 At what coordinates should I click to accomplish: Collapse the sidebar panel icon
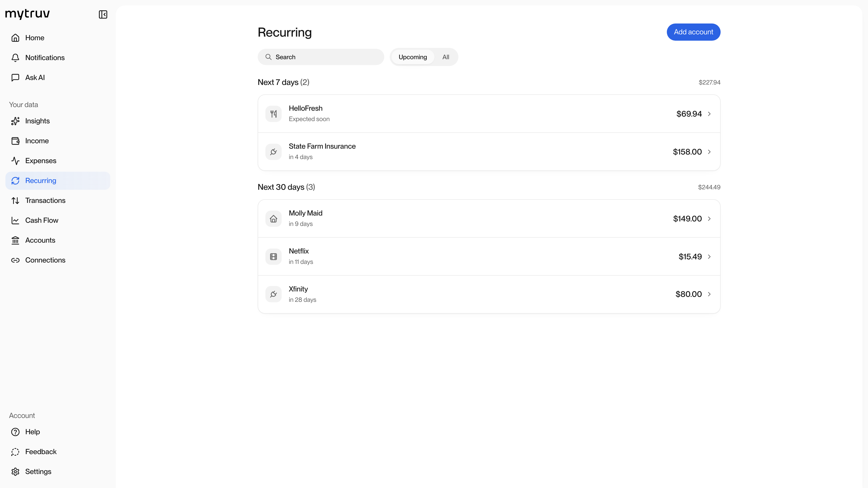pyautogui.click(x=103, y=14)
